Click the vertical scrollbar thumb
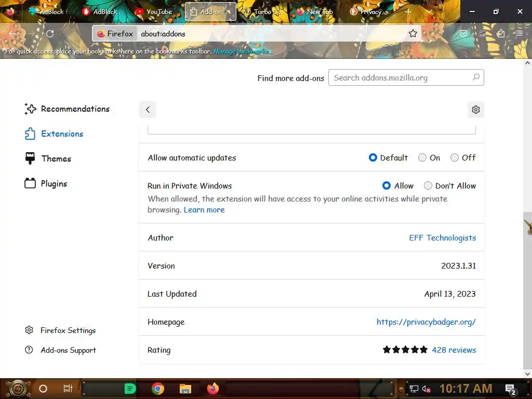Viewport: 532px width, 399px height. (527, 290)
